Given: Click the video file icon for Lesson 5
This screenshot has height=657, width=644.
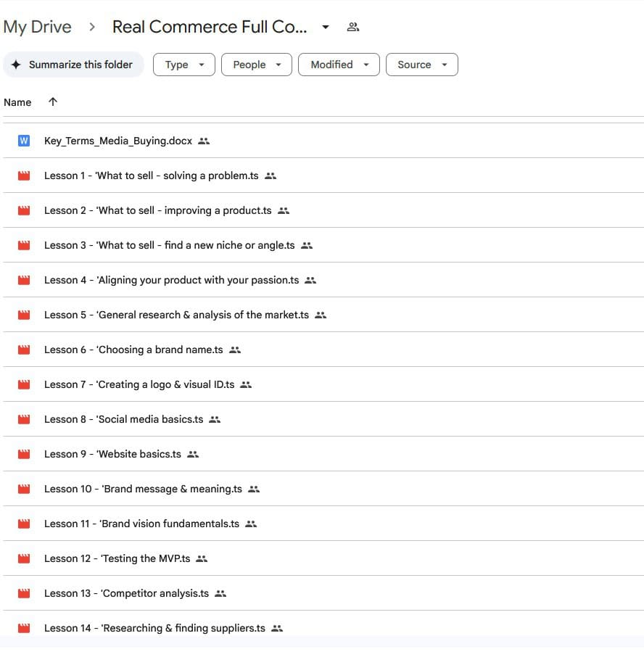Looking at the screenshot, I should point(24,315).
